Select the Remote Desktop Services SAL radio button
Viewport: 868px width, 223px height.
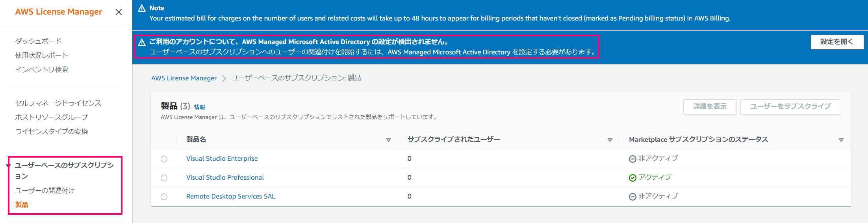pyautogui.click(x=164, y=197)
